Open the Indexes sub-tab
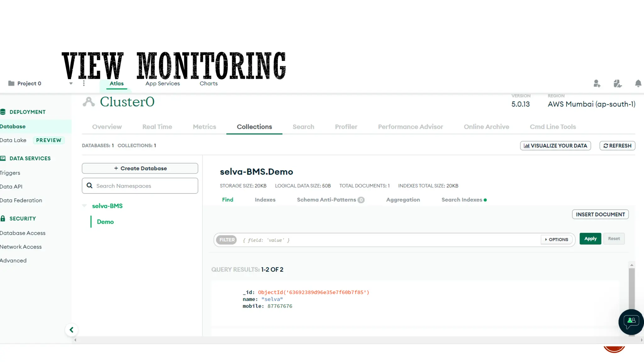The width and height of the screenshot is (644, 362). pyautogui.click(x=265, y=200)
